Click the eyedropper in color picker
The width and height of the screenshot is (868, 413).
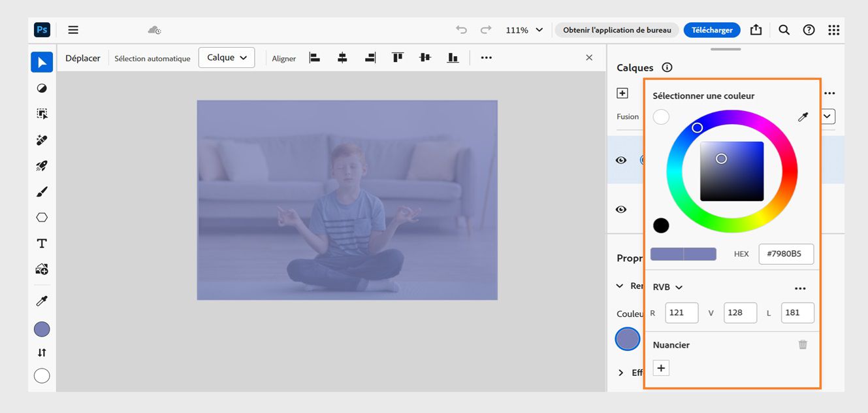[x=803, y=117]
